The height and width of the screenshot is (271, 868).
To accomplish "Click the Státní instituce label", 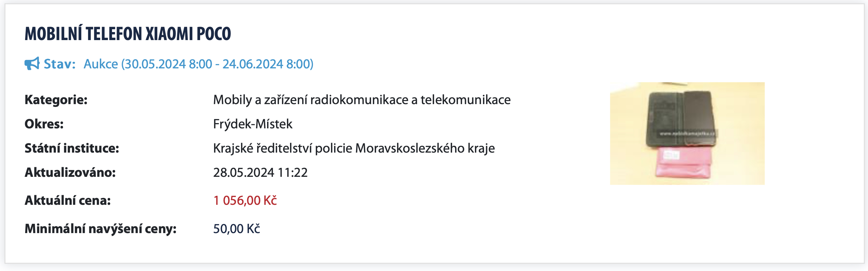I will (72, 148).
